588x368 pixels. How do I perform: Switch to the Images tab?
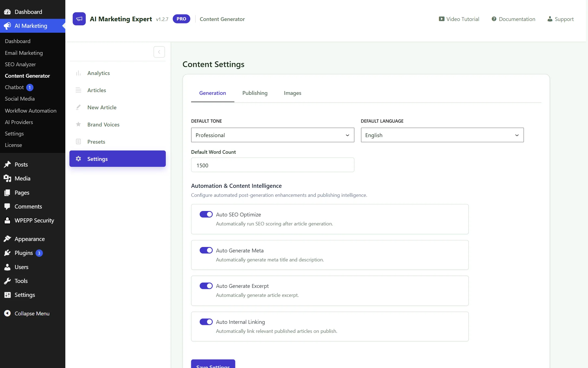click(x=292, y=93)
